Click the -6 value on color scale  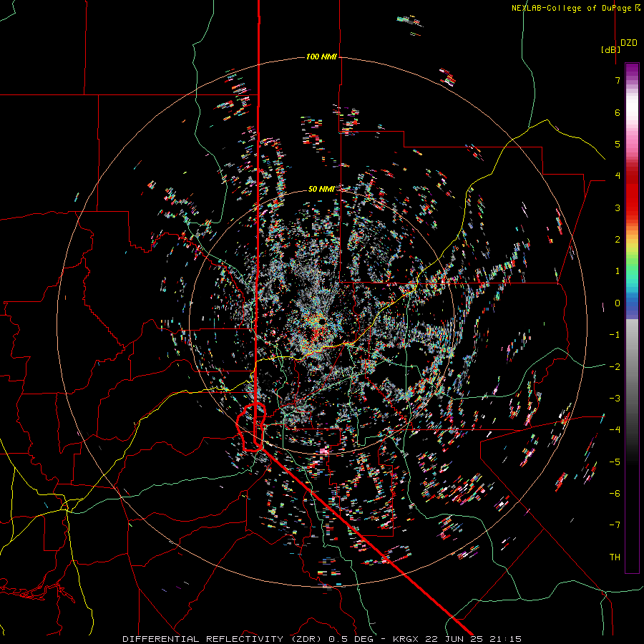tap(615, 494)
